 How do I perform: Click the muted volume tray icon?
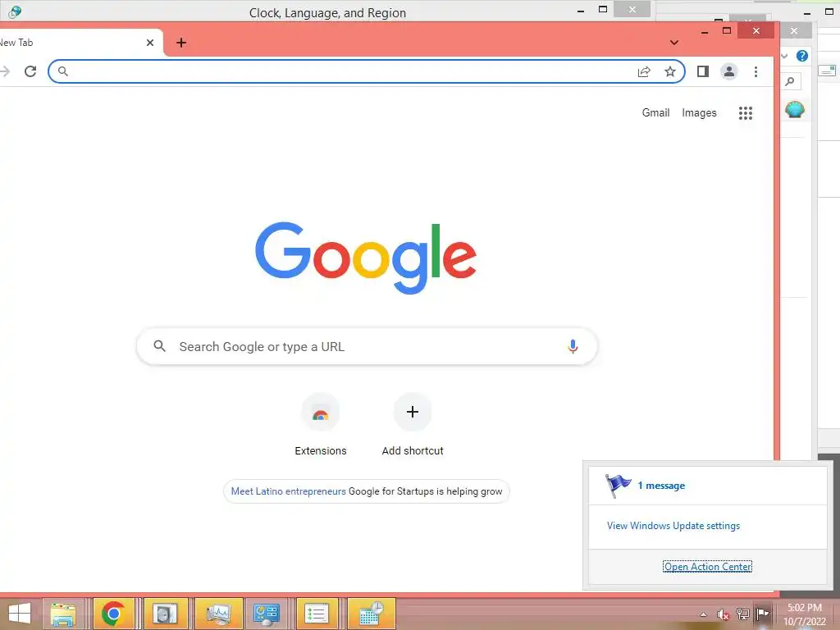tap(724, 614)
